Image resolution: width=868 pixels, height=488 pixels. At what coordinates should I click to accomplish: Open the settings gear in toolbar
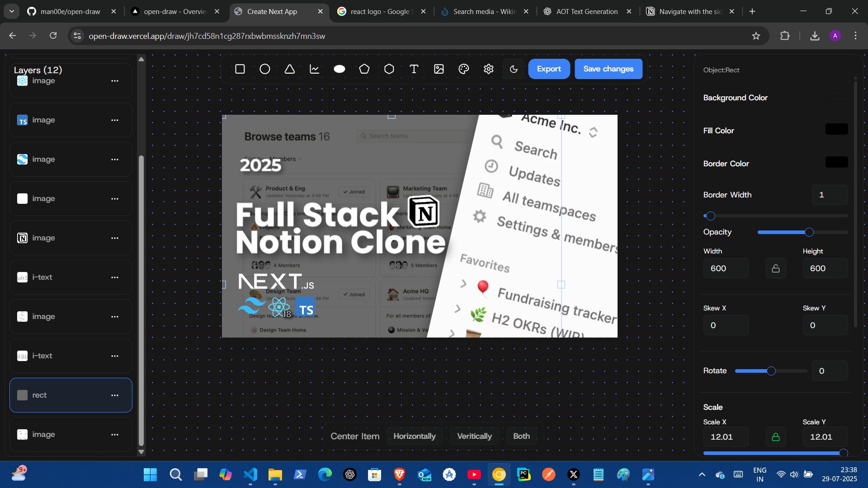pos(488,69)
